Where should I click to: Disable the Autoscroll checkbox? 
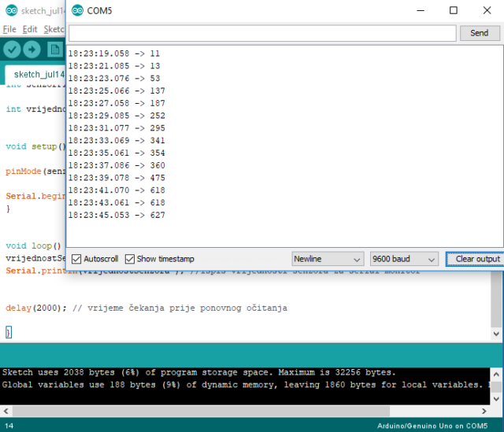76,259
